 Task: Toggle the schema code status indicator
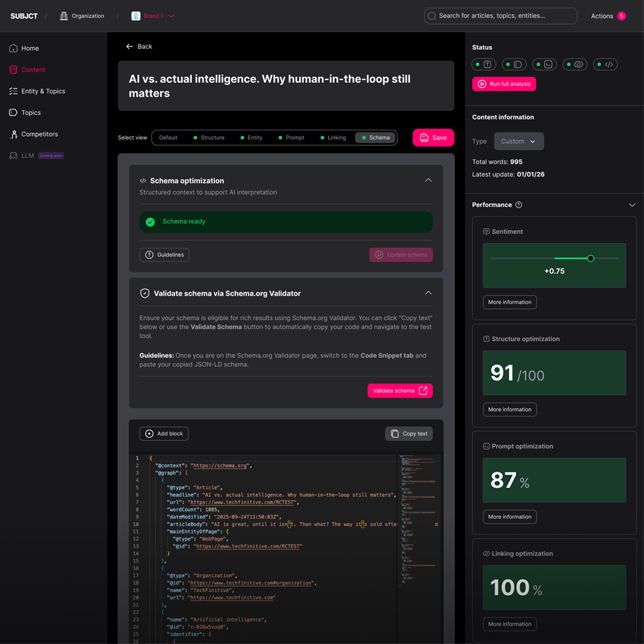(x=605, y=64)
